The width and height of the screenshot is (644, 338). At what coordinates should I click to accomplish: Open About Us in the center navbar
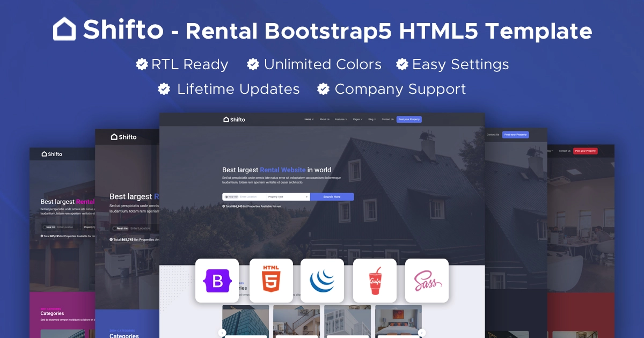tap(324, 119)
